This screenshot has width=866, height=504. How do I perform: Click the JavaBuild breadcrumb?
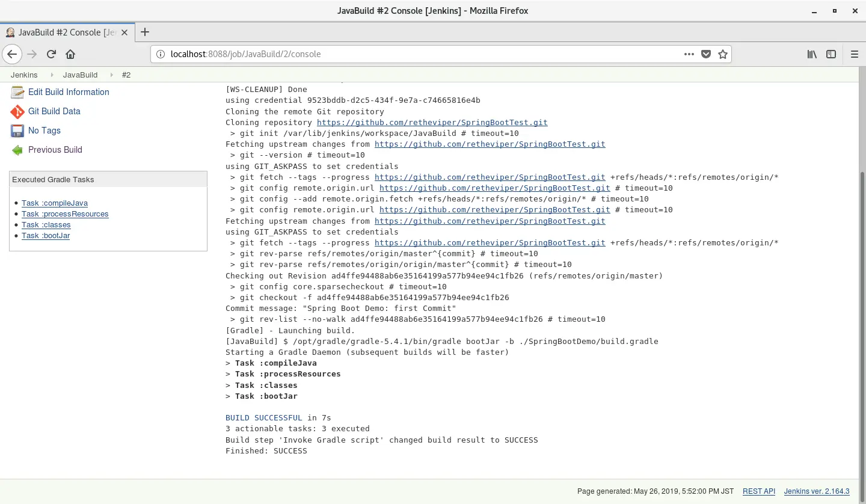(80, 75)
